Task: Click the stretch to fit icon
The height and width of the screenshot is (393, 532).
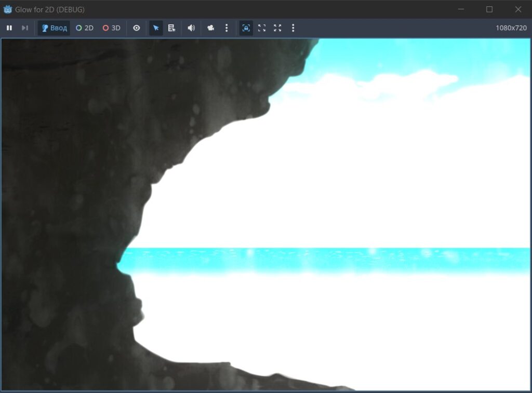Action: tap(277, 28)
